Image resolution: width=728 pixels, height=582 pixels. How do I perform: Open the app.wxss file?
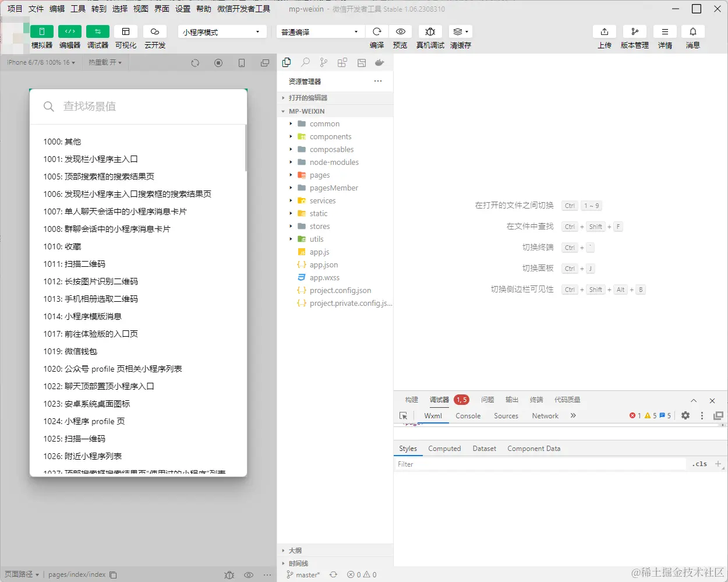[335, 277]
